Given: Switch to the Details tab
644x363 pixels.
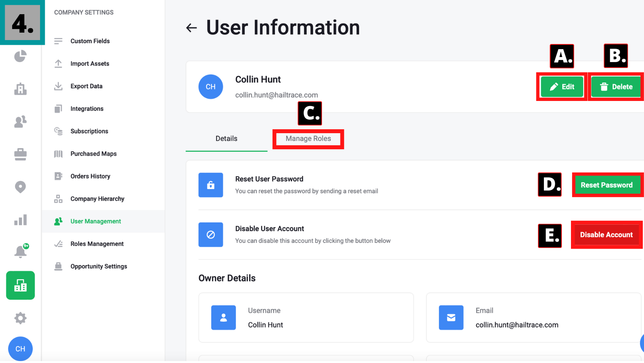Looking at the screenshot, I should pos(227,139).
